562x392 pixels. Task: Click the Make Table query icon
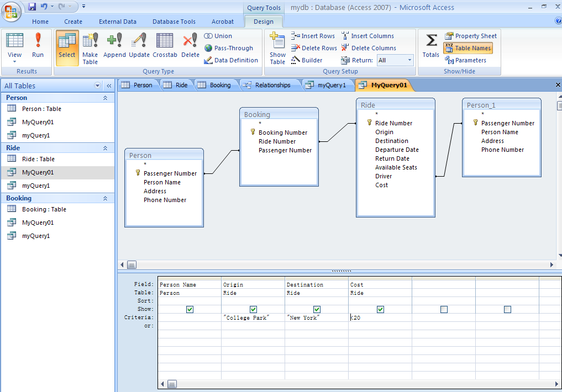coord(90,47)
